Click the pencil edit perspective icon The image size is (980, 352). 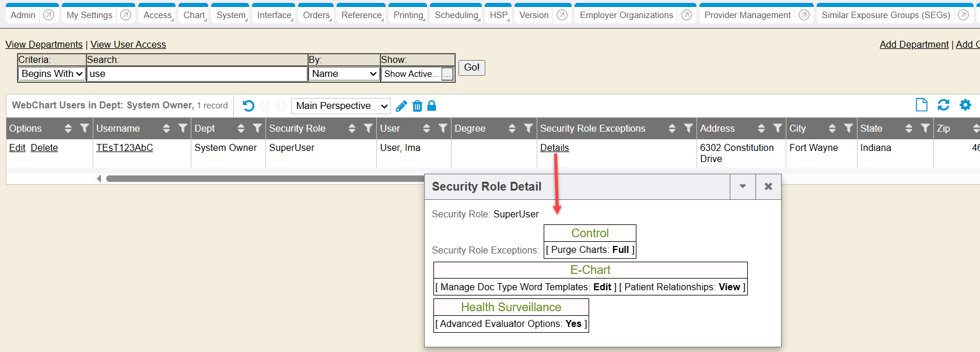(401, 105)
